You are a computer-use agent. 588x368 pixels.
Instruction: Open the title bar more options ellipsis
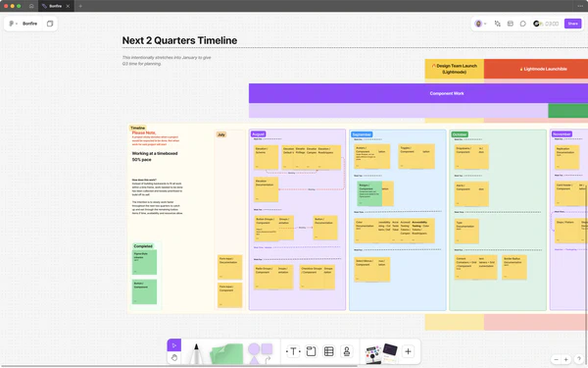[580, 6]
